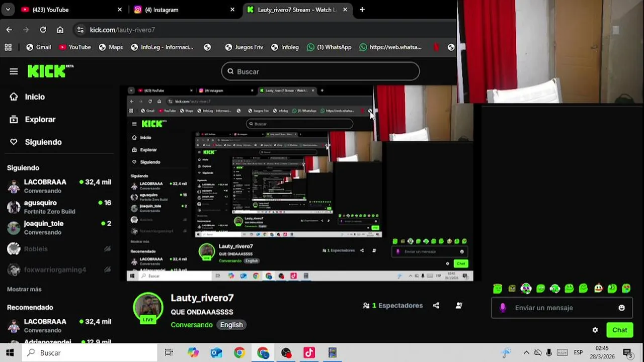Open the apps grid in bookmarks bar
The image size is (644, 362).
point(8,47)
